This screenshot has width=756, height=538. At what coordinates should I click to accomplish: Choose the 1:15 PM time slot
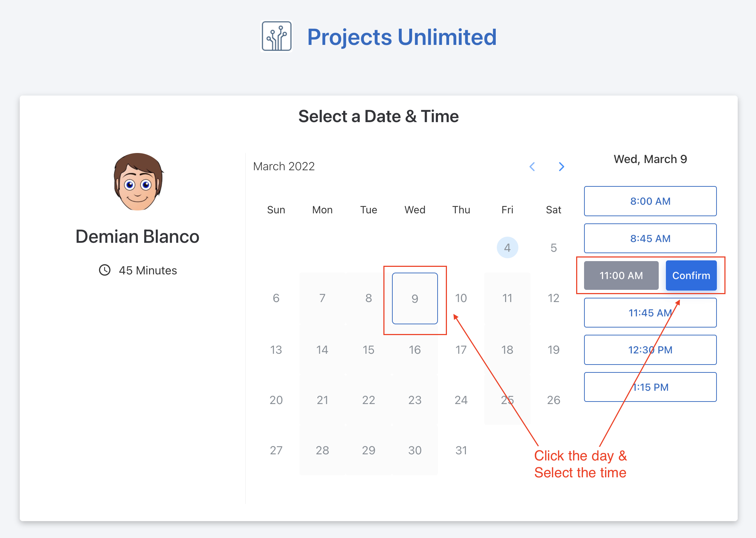point(650,387)
